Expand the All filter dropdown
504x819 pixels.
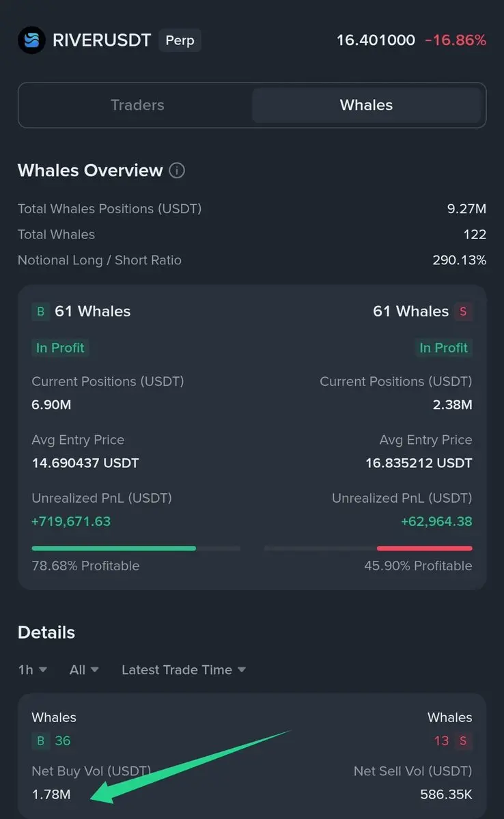pyautogui.click(x=84, y=670)
